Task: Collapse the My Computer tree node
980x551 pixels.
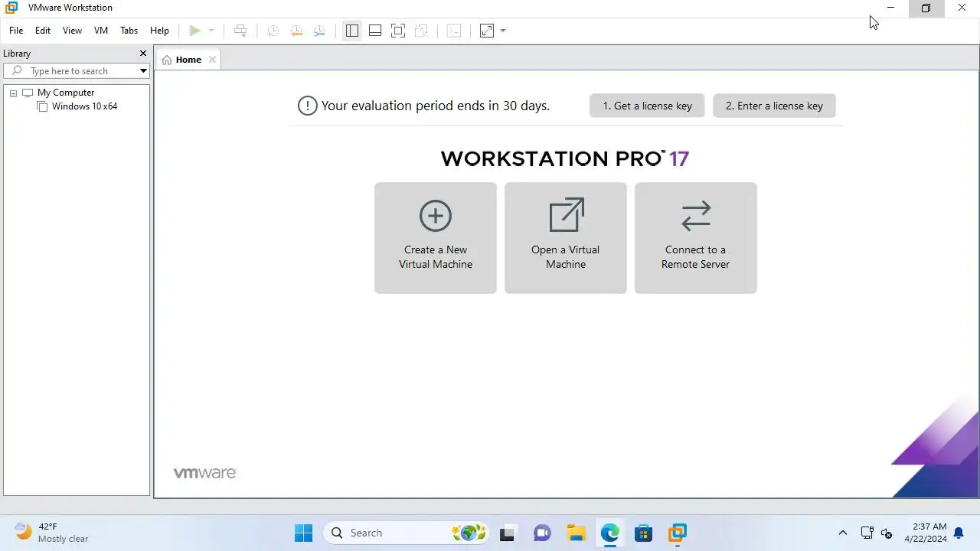Action: click(13, 93)
